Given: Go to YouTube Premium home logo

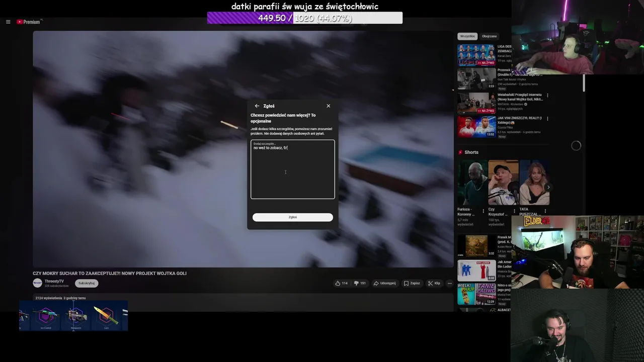Looking at the screenshot, I should click(29, 22).
